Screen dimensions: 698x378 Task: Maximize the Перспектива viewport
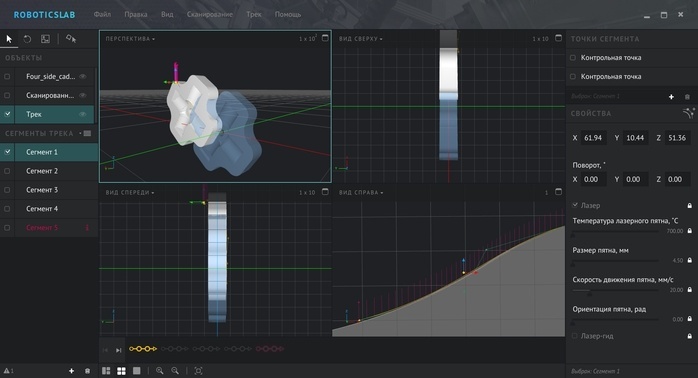325,38
